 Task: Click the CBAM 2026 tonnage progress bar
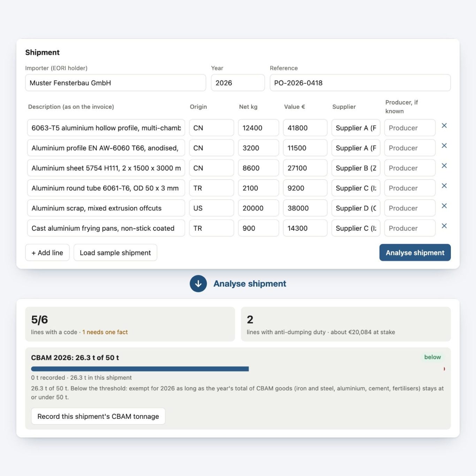pos(238,369)
